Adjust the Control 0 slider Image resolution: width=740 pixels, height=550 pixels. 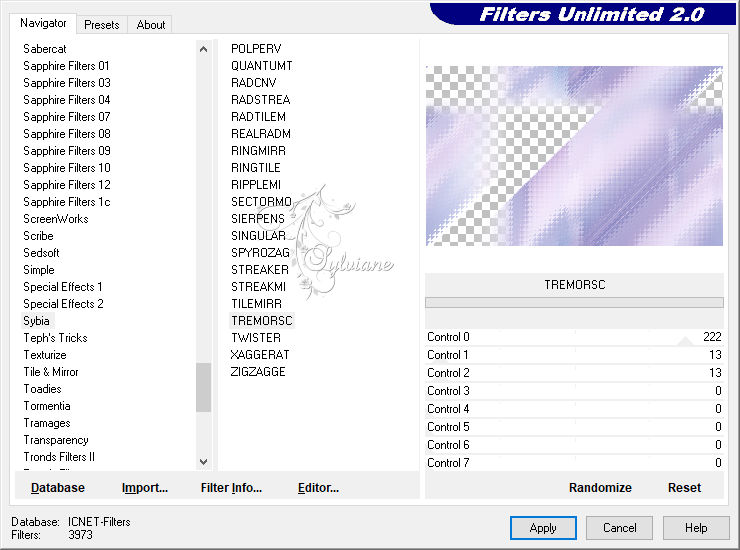pyautogui.click(x=574, y=337)
